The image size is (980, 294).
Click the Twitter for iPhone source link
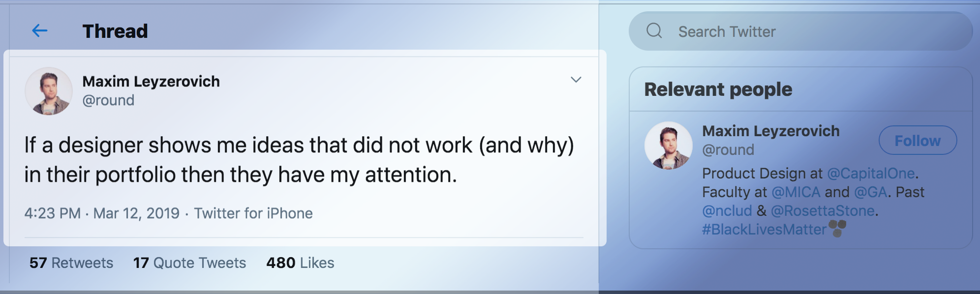click(253, 213)
